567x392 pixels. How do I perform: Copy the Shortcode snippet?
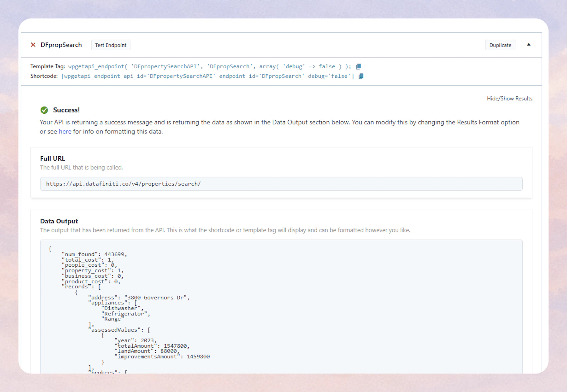tap(361, 76)
